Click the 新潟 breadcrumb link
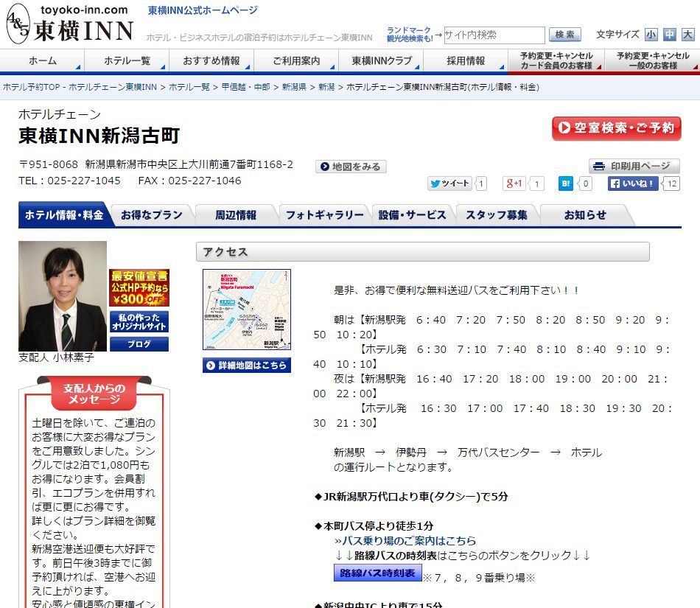The image size is (700, 608). pyautogui.click(x=326, y=87)
